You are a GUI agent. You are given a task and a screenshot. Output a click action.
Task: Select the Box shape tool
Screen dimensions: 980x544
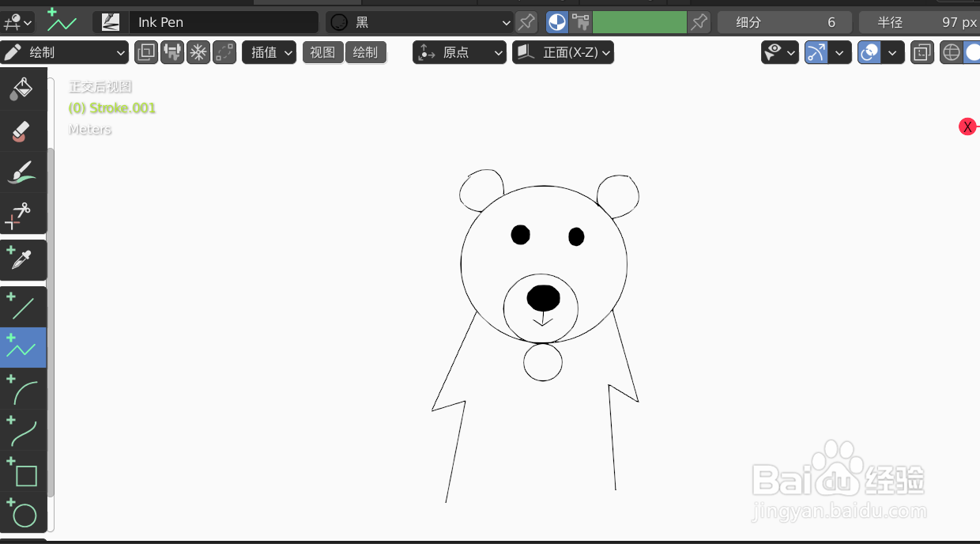point(22,470)
